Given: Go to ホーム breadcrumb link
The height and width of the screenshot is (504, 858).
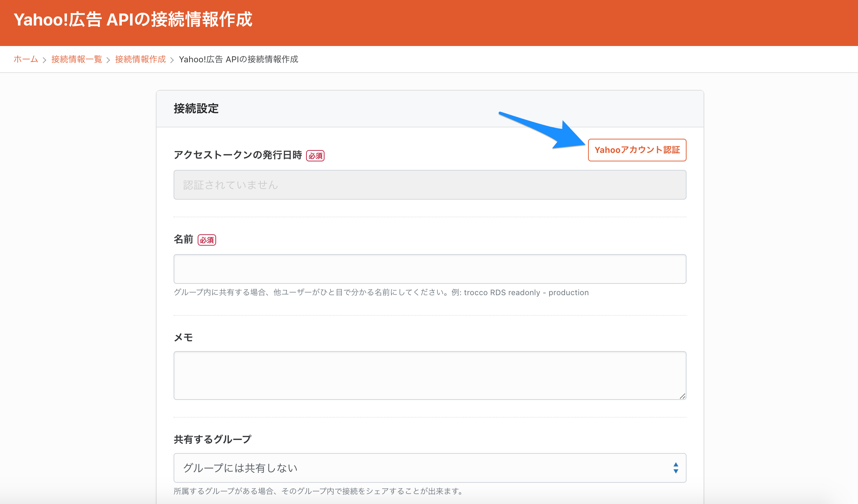Looking at the screenshot, I should click(x=26, y=59).
